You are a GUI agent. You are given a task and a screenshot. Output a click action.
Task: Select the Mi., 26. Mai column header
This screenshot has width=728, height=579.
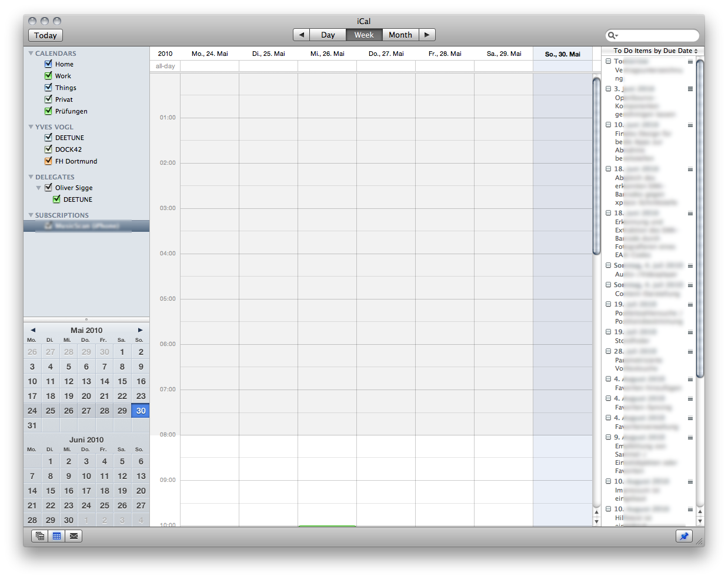coord(327,54)
